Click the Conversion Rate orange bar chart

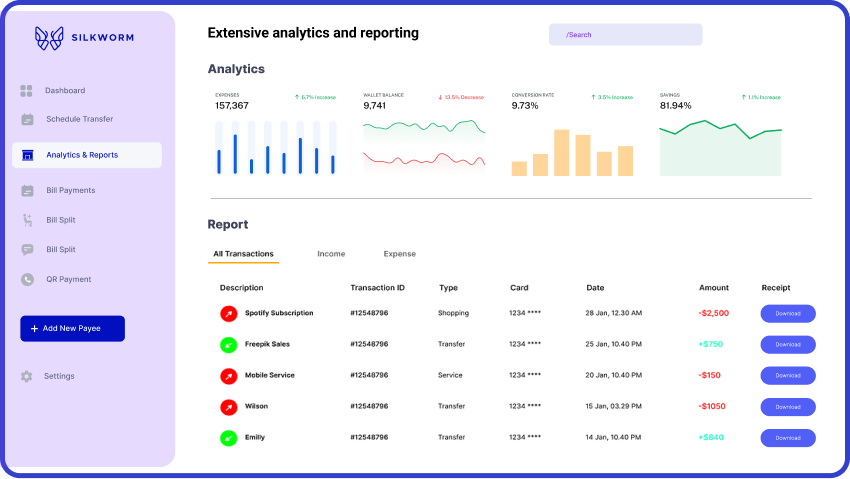pos(572,153)
